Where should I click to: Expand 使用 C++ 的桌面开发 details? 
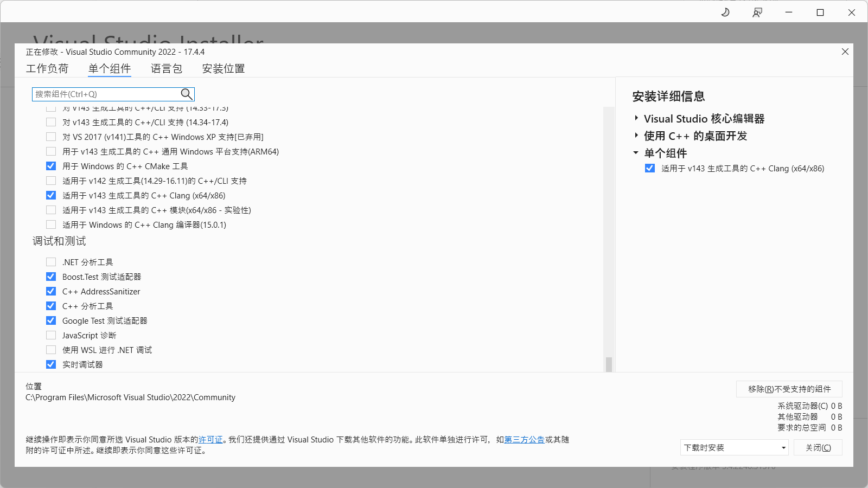pyautogui.click(x=636, y=136)
